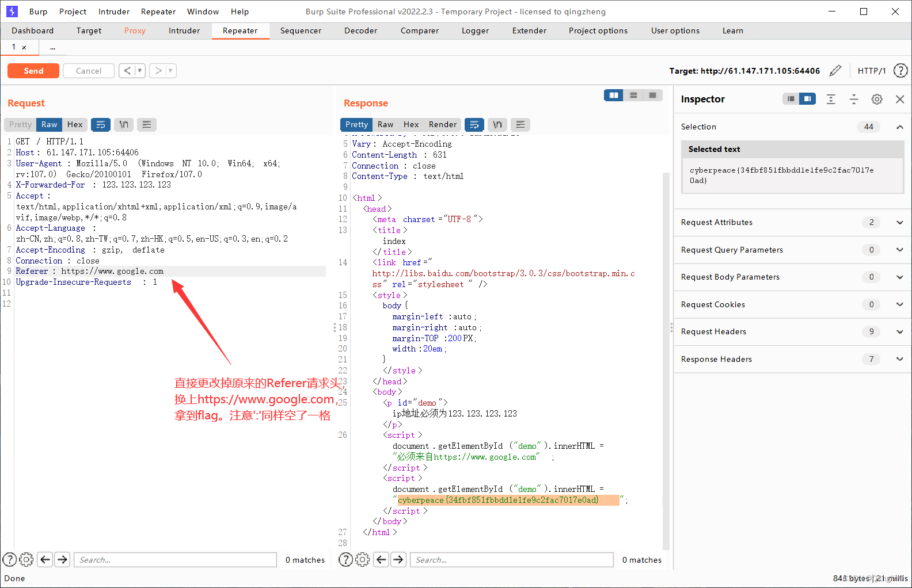Open the previous history dropdown arrow

140,71
